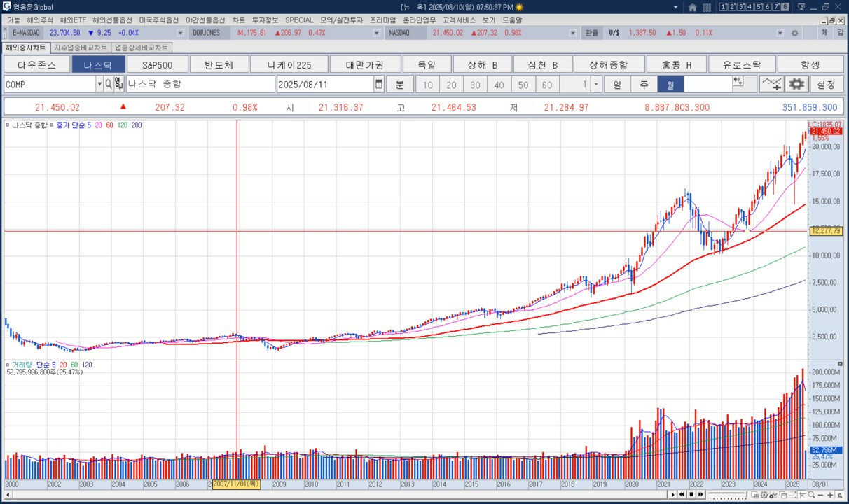This screenshot has width=849, height=504.
Task: Click the plus zoom-in chart icon
Action: coord(830,494)
